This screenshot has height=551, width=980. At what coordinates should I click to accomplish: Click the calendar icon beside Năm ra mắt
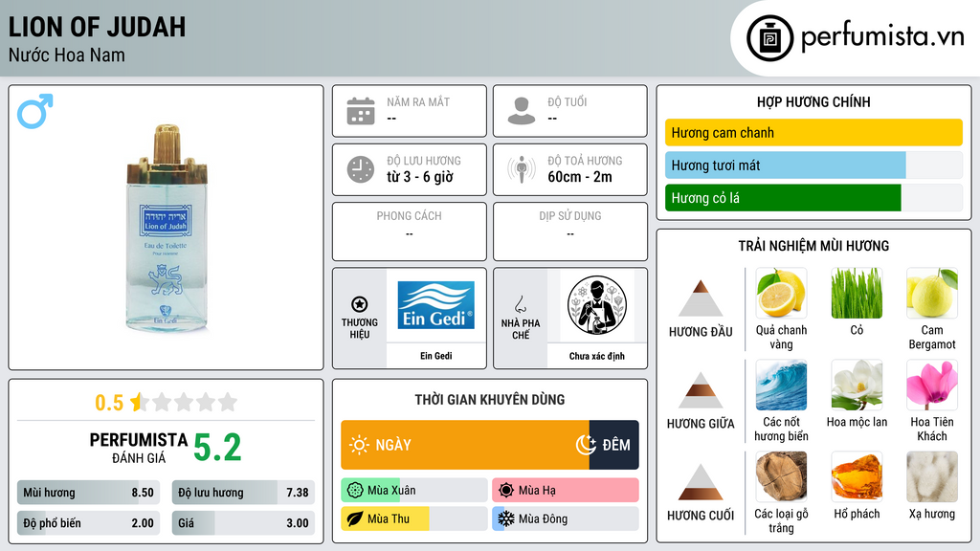[361, 111]
